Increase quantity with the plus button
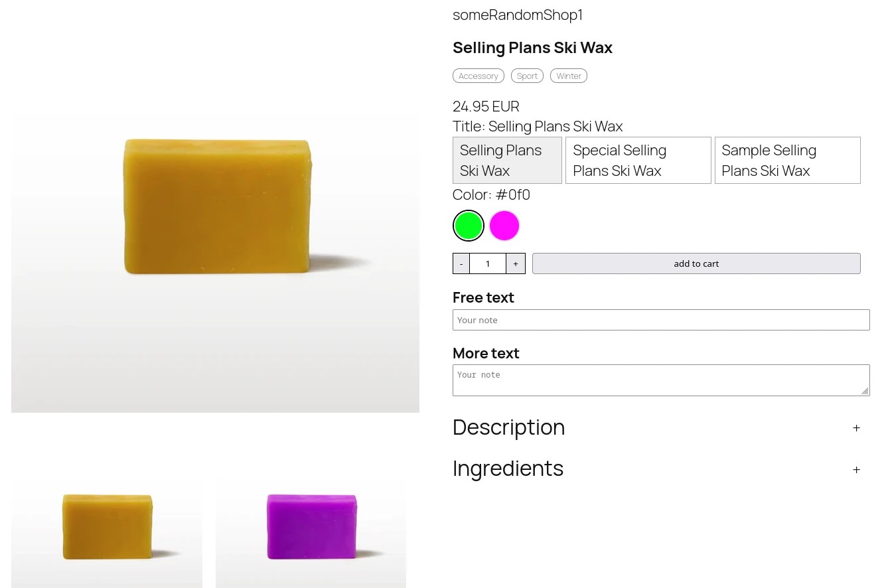This screenshot has width=886, height=588. 515,263
